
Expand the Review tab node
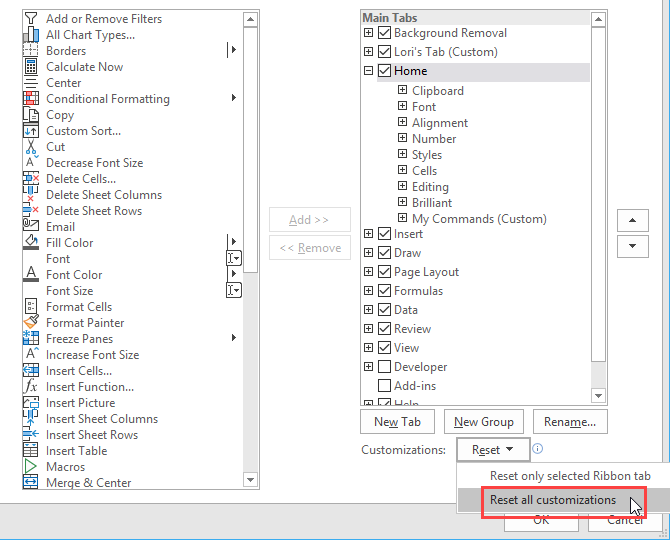[368, 329]
